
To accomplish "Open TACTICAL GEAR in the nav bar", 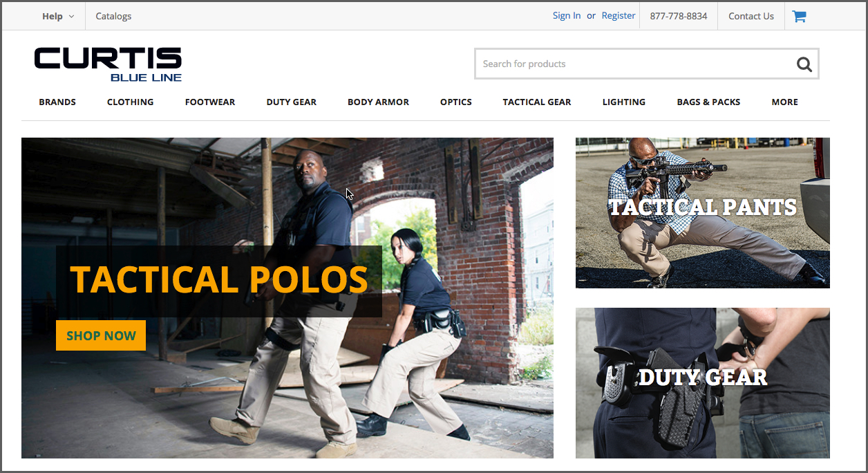I will [x=536, y=102].
